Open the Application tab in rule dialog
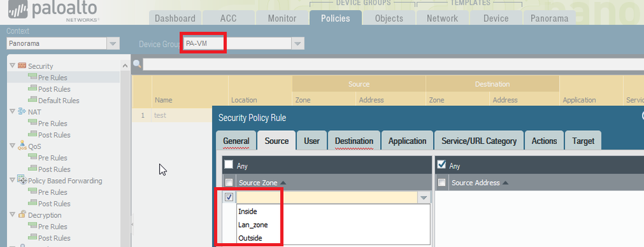 [407, 141]
